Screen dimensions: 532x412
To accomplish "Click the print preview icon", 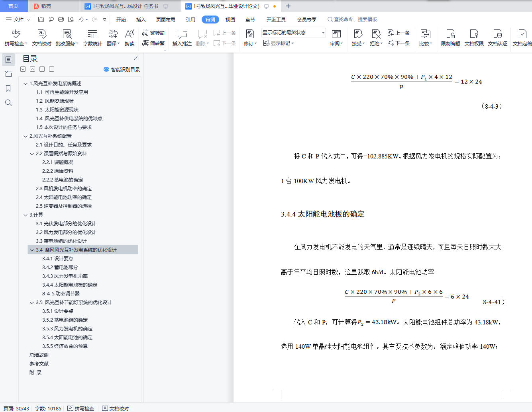I will [71, 20].
